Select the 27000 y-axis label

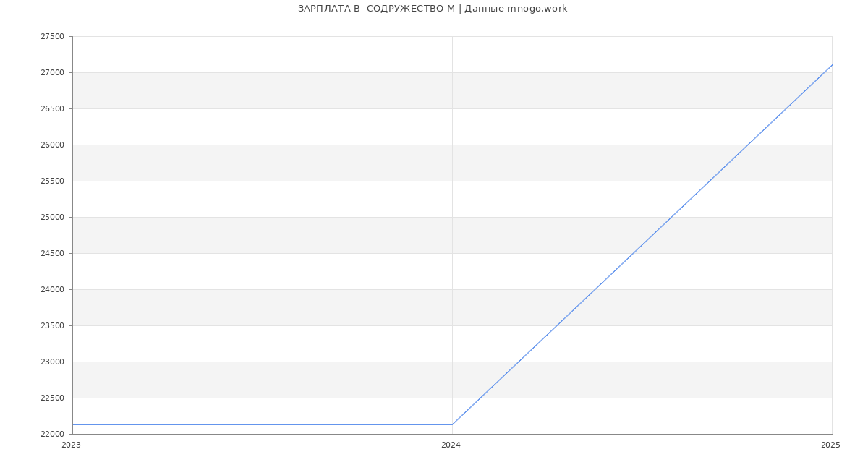pos(52,73)
